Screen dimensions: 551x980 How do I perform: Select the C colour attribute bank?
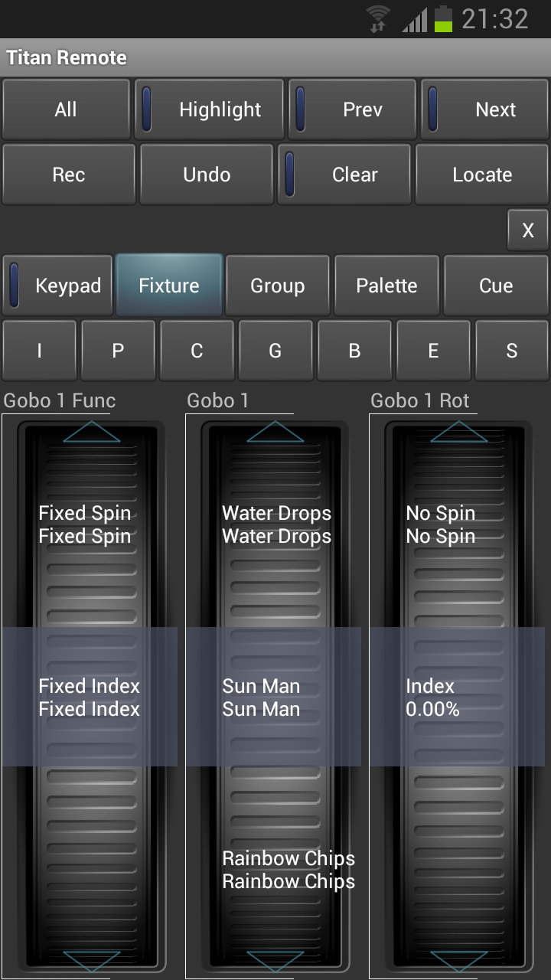197,350
